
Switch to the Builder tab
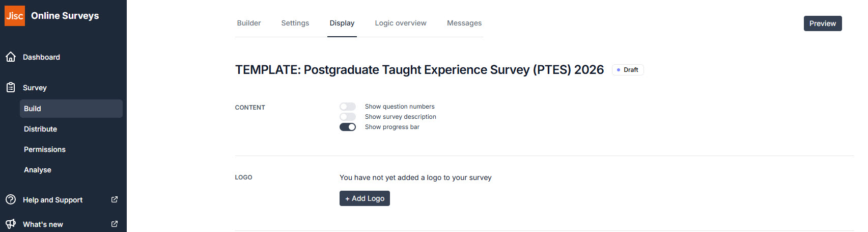pos(249,23)
